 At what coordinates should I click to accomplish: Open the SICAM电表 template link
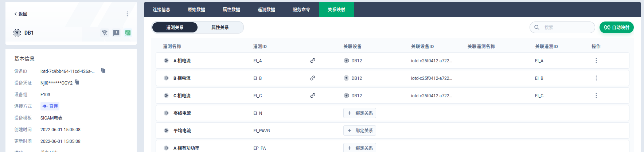point(51,118)
